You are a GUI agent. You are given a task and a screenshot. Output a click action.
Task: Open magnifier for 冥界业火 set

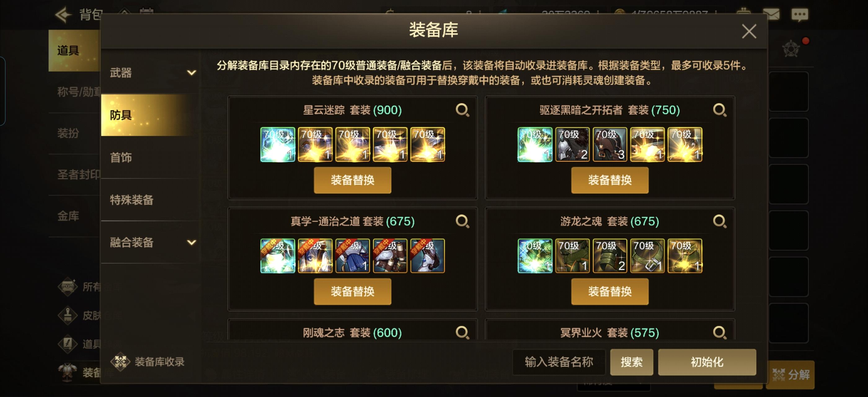click(x=720, y=332)
